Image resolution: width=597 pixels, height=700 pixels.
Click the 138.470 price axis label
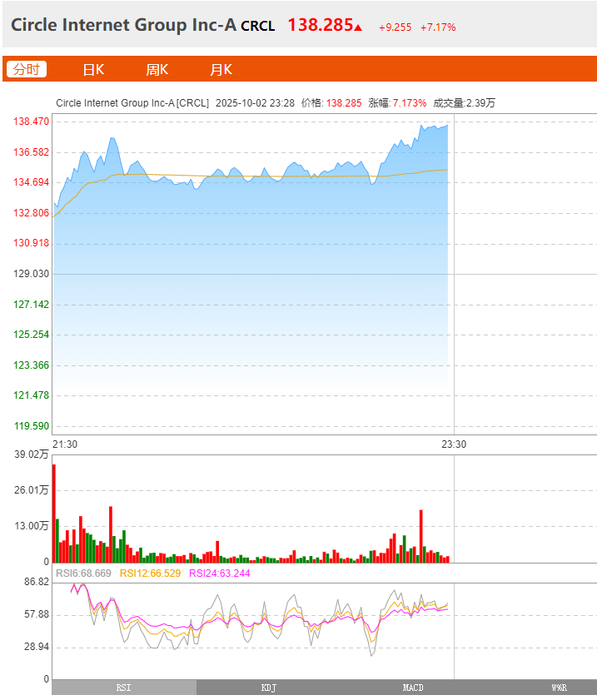[32, 122]
